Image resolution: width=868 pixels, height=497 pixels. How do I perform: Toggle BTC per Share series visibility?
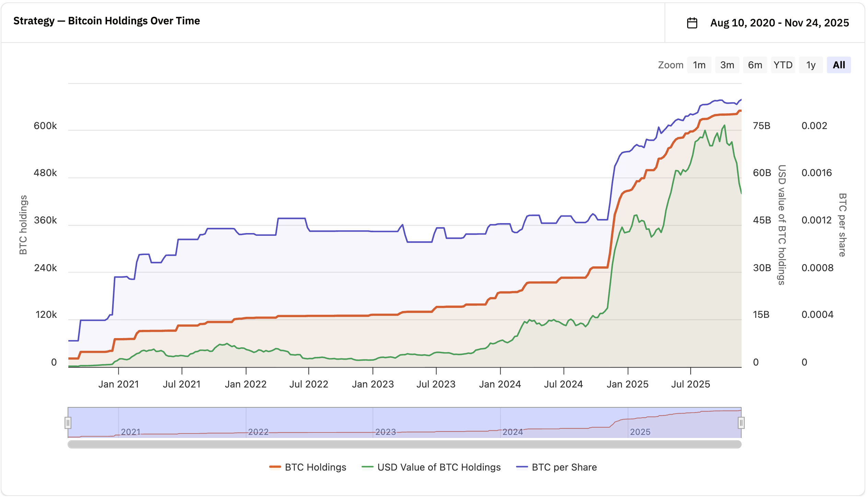pyautogui.click(x=564, y=467)
